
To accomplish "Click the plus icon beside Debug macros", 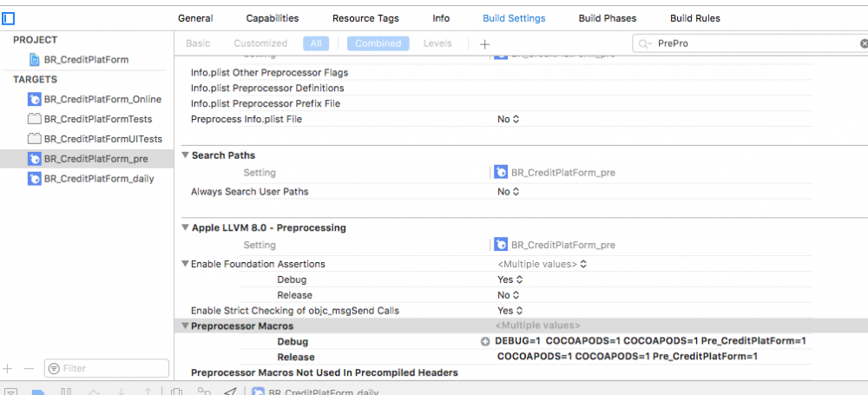I will 485,341.
